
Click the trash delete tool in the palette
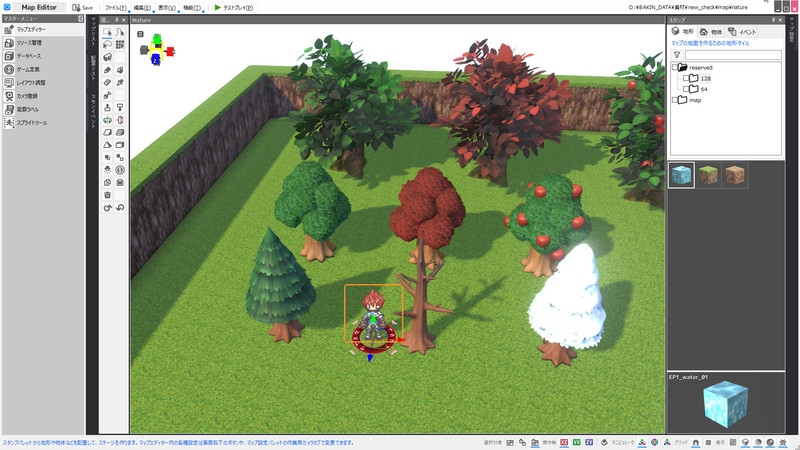pyautogui.click(x=108, y=194)
